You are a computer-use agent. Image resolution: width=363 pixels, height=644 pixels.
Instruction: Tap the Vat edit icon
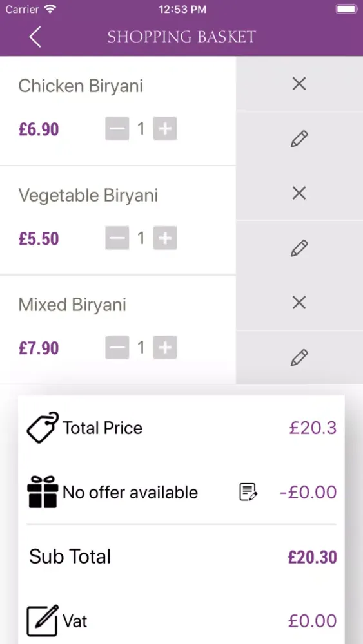pos(43,620)
